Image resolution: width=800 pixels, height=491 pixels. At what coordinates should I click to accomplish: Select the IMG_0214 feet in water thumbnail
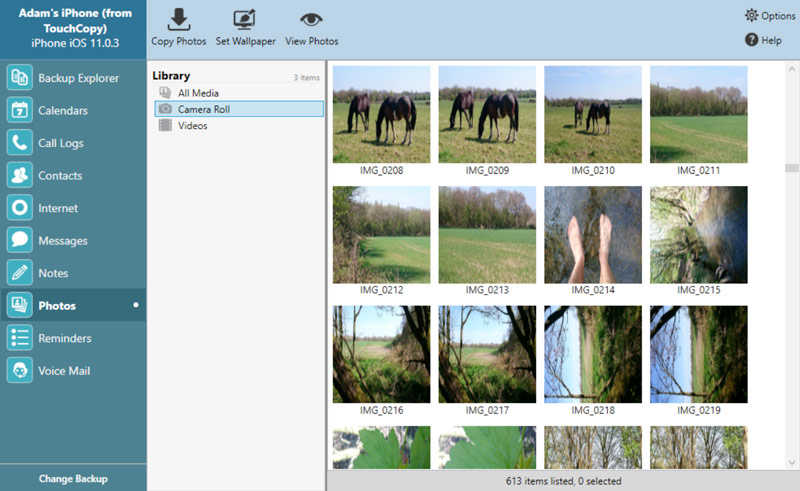593,235
